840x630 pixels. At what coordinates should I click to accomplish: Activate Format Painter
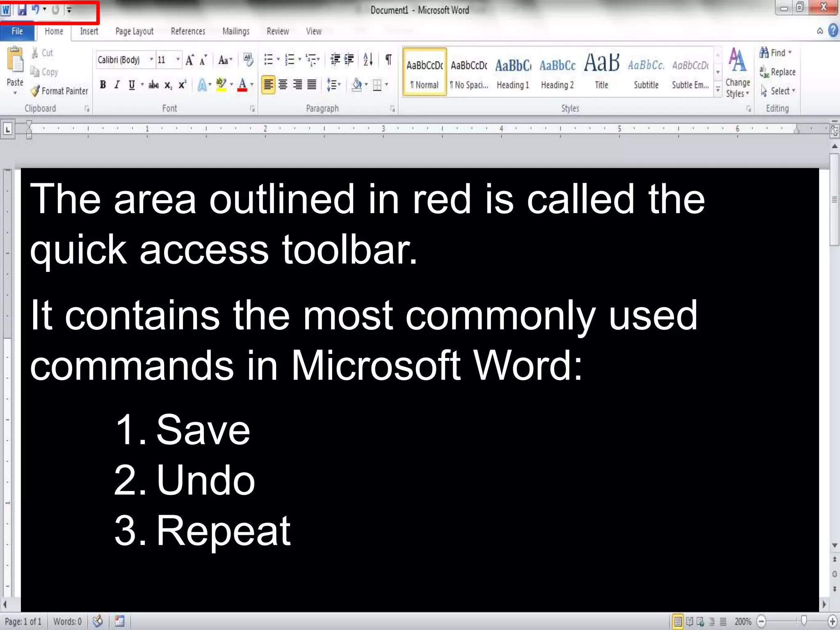click(59, 91)
